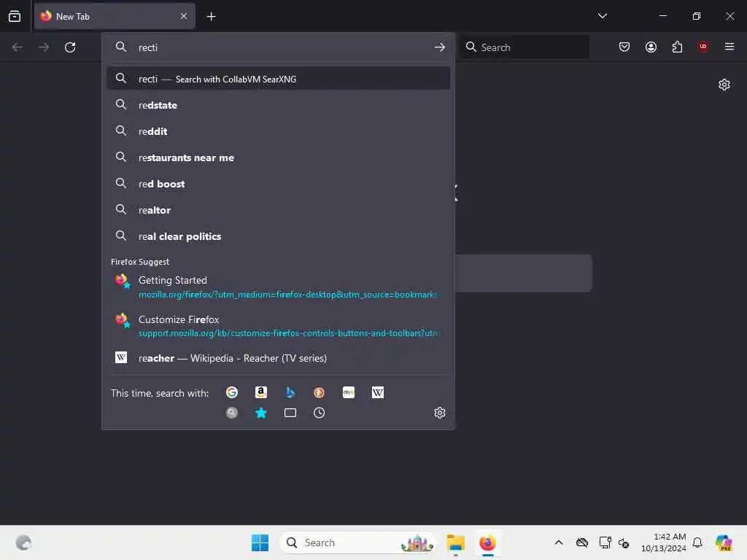Viewport: 747px width, 560px height.
Task: Search with Google engine icon
Action: click(x=232, y=392)
